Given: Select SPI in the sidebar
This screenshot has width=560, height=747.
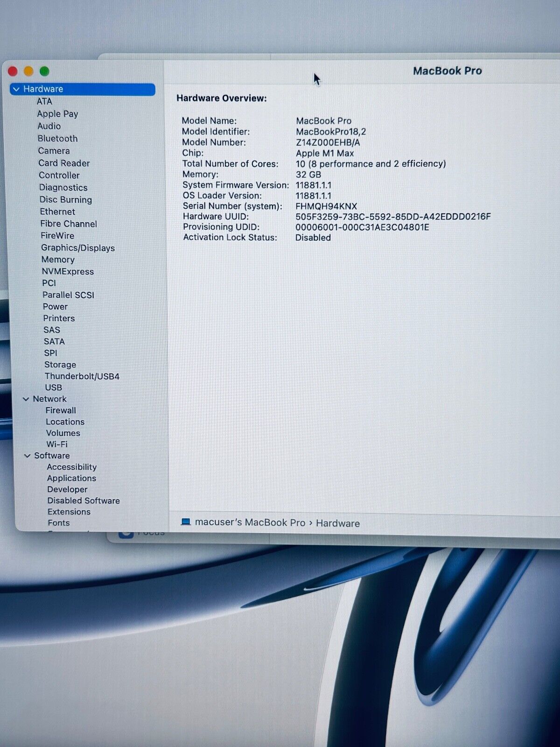Looking at the screenshot, I should pyautogui.click(x=51, y=353).
